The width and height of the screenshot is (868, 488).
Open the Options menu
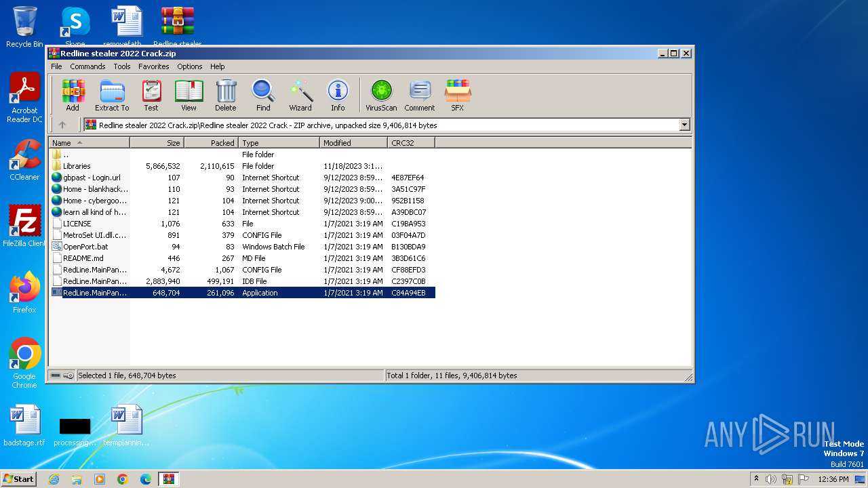190,66
